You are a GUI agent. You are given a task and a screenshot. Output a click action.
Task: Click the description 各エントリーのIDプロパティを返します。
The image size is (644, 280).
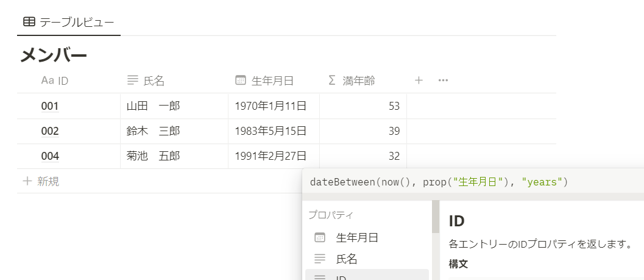540,244
